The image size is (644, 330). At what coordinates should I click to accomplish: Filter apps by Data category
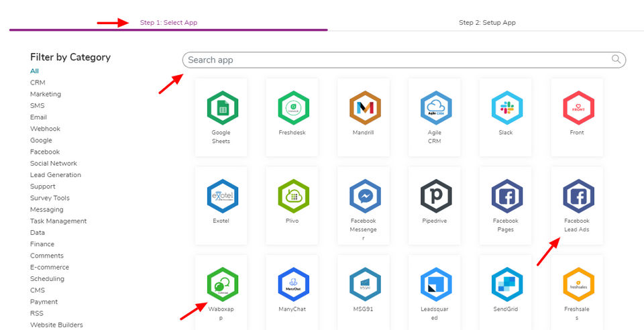[x=38, y=232]
